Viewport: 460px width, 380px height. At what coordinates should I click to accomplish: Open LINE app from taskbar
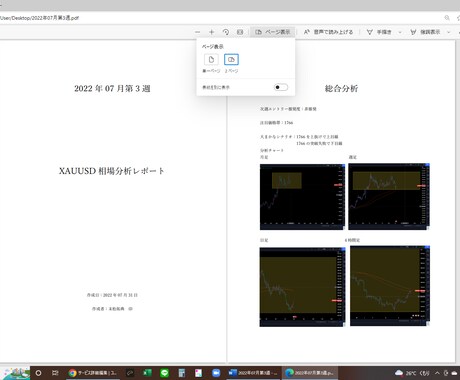click(x=164, y=373)
